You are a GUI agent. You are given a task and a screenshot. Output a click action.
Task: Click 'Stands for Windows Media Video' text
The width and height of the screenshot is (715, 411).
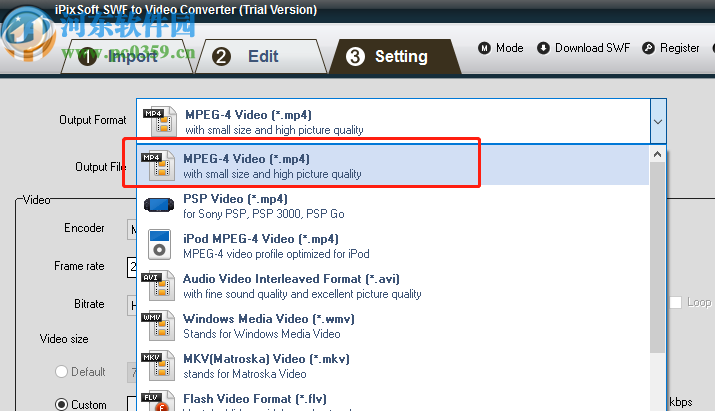pyautogui.click(x=262, y=334)
